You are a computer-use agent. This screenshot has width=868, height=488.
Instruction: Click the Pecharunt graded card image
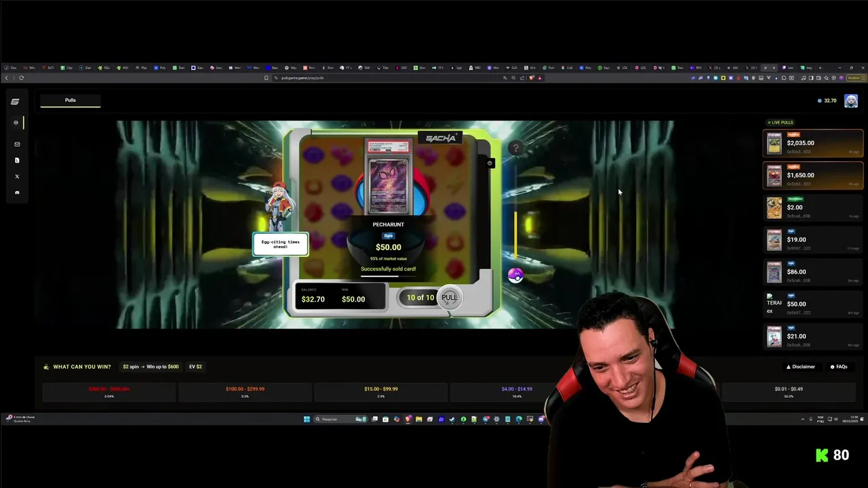coord(389,178)
